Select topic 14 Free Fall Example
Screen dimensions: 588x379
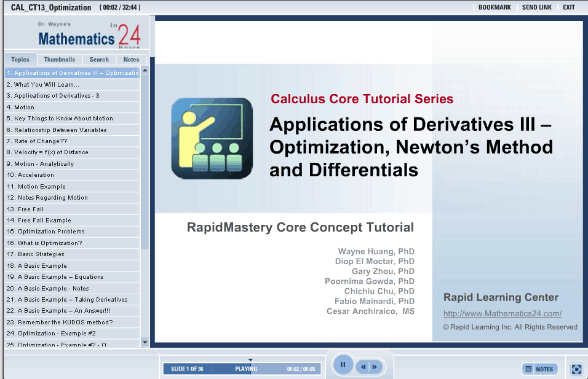click(73, 220)
